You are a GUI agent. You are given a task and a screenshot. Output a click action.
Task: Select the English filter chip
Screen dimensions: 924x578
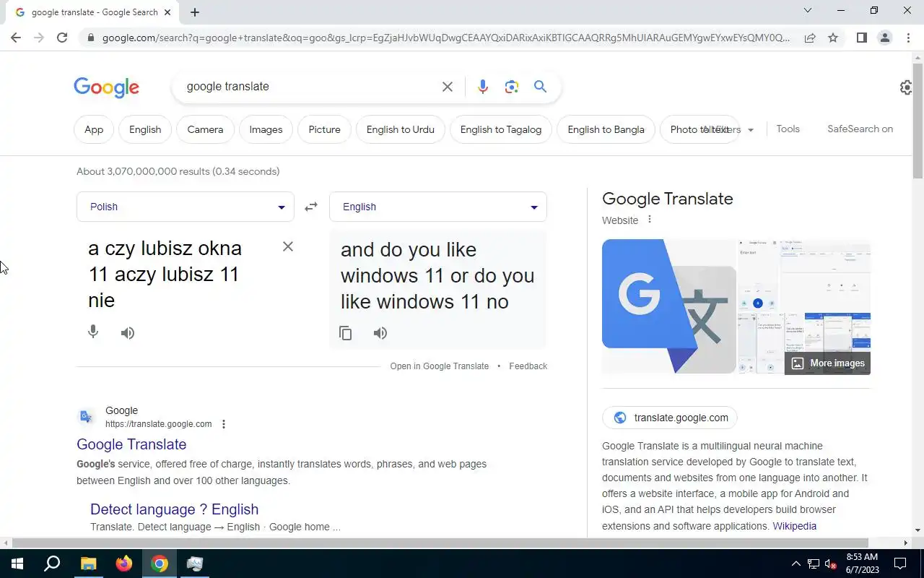pyautogui.click(x=145, y=129)
